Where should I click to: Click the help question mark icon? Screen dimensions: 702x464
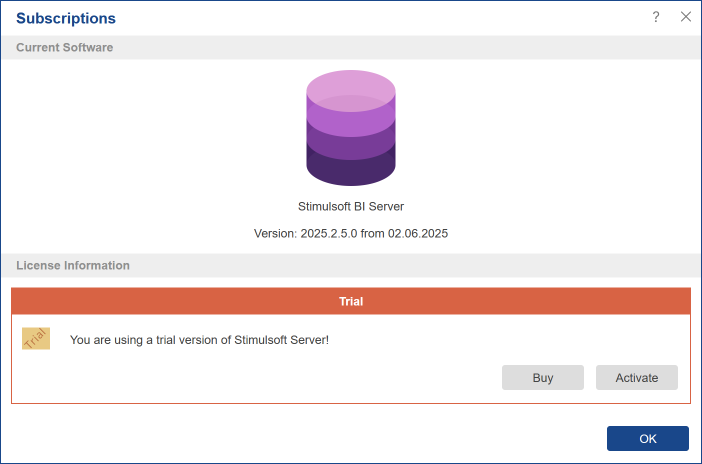[656, 17]
